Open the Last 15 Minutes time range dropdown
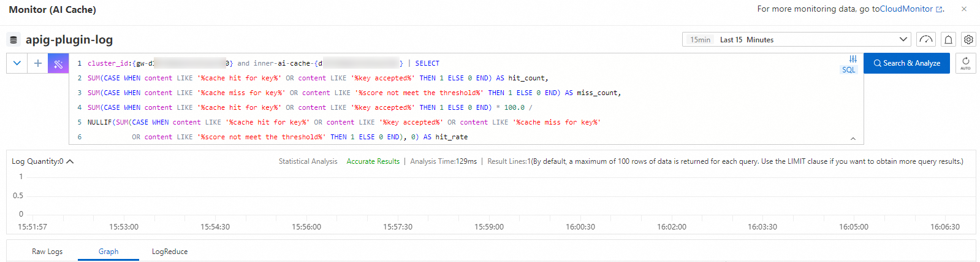This screenshot has width=980, height=262. click(796, 40)
